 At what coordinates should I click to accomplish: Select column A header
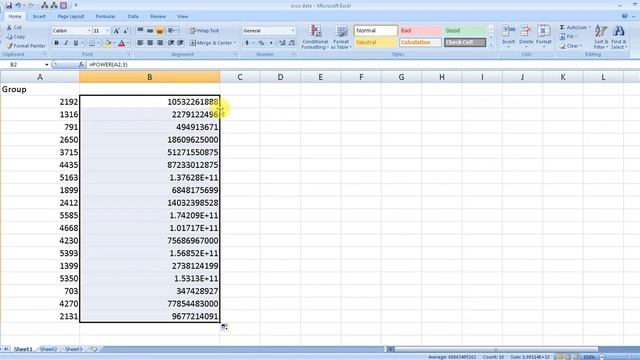tap(40, 77)
